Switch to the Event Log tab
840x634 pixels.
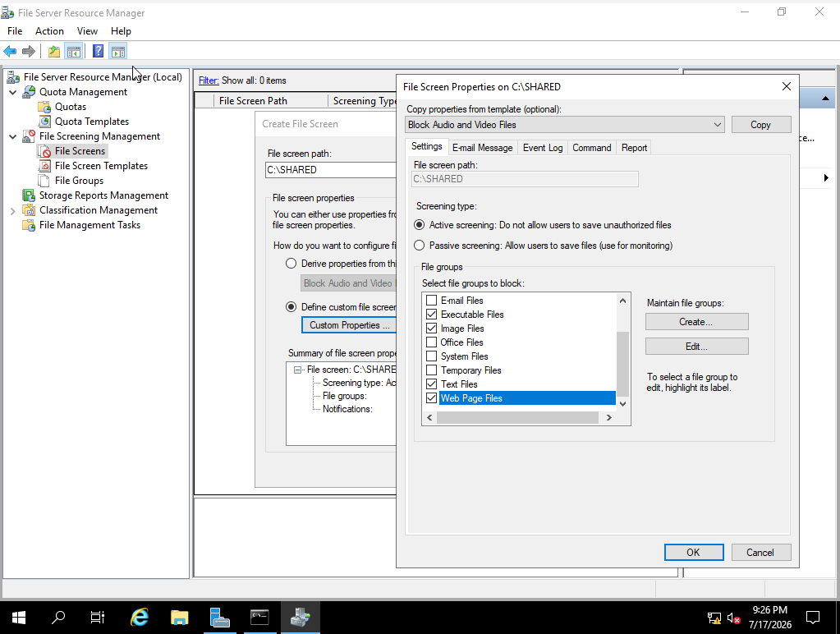click(x=543, y=148)
